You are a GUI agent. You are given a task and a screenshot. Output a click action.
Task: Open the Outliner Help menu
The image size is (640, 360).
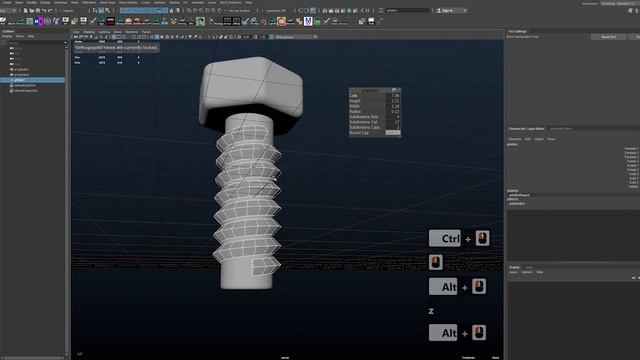[31, 36]
